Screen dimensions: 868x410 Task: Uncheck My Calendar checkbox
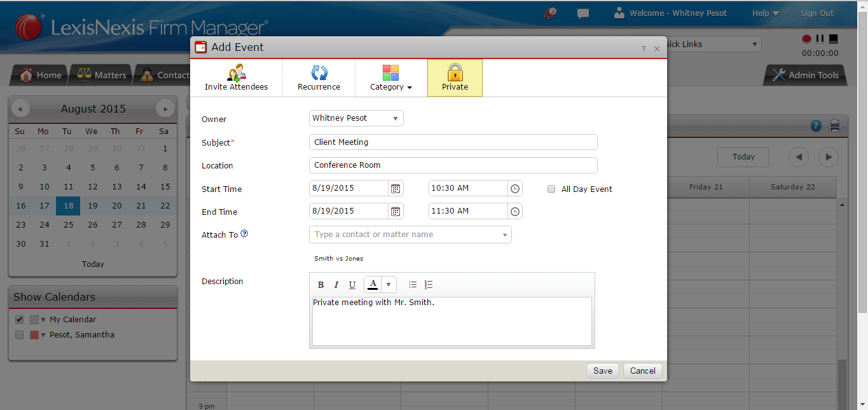[20, 319]
